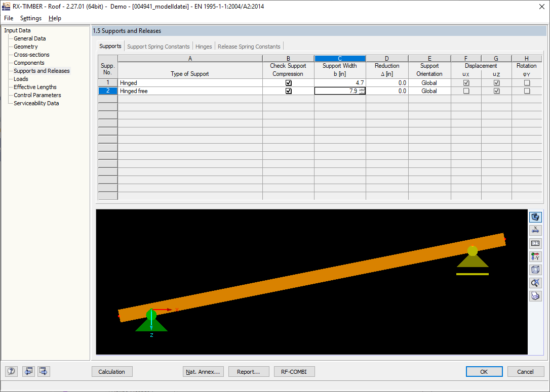The image size is (550, 392).
Task: Select Supports and Releases tree item
Action: click(x=42, y=71)
